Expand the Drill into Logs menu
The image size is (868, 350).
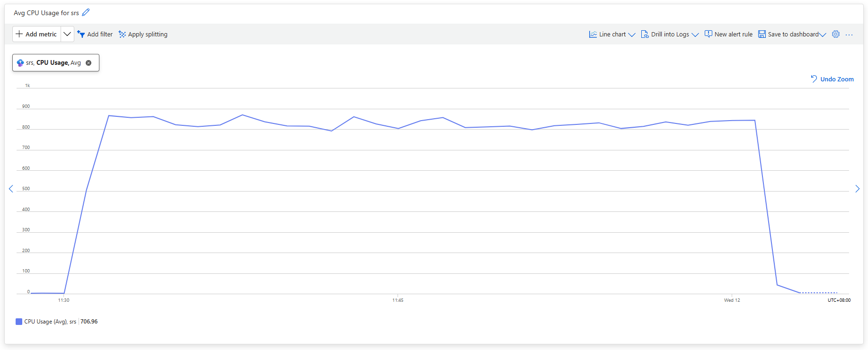670,34
